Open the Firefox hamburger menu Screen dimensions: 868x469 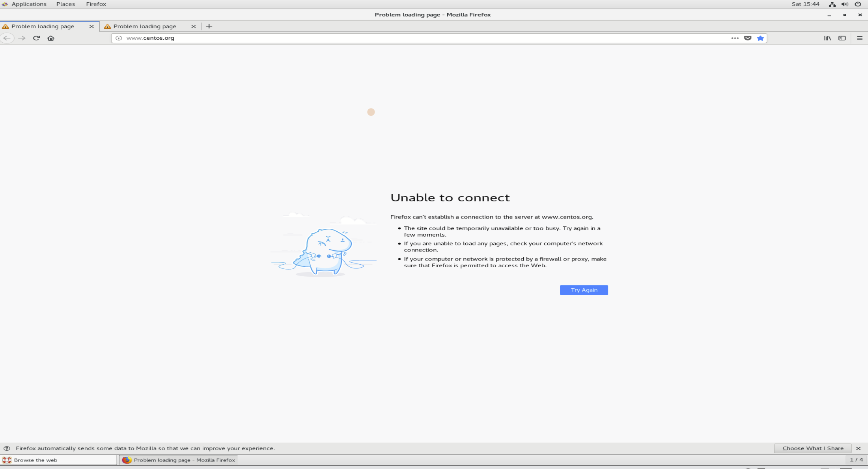pos(859,38)
